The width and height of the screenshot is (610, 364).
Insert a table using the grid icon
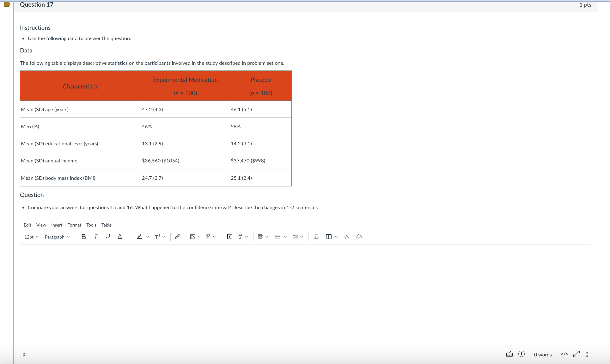(329, 237)
